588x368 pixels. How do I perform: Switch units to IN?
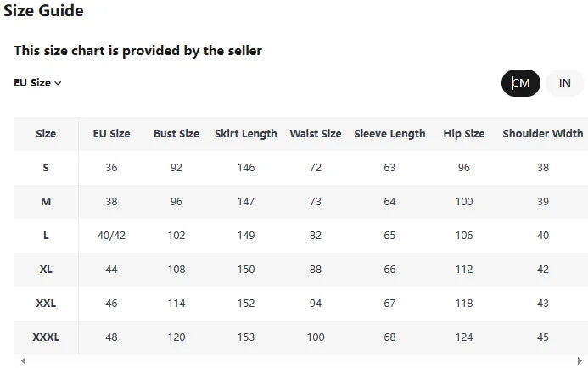tap(564, 83)
